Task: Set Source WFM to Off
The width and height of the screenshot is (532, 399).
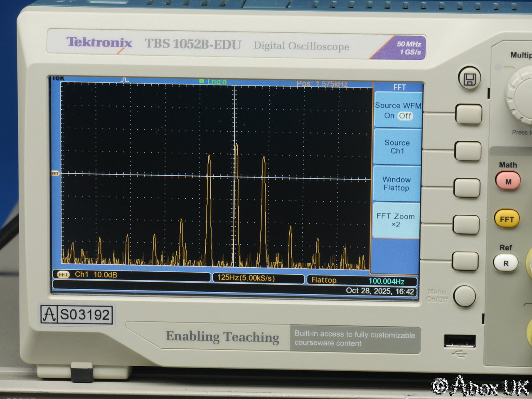Action: click(405, 116)
